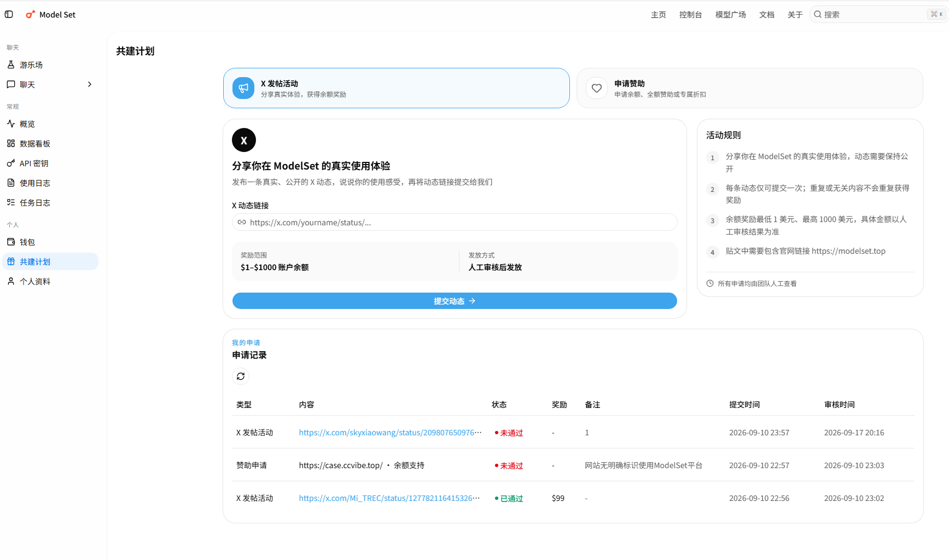The image size is (949, 560).
Task: Click the heart icon on 申请赞助 card
Action: 597,88
